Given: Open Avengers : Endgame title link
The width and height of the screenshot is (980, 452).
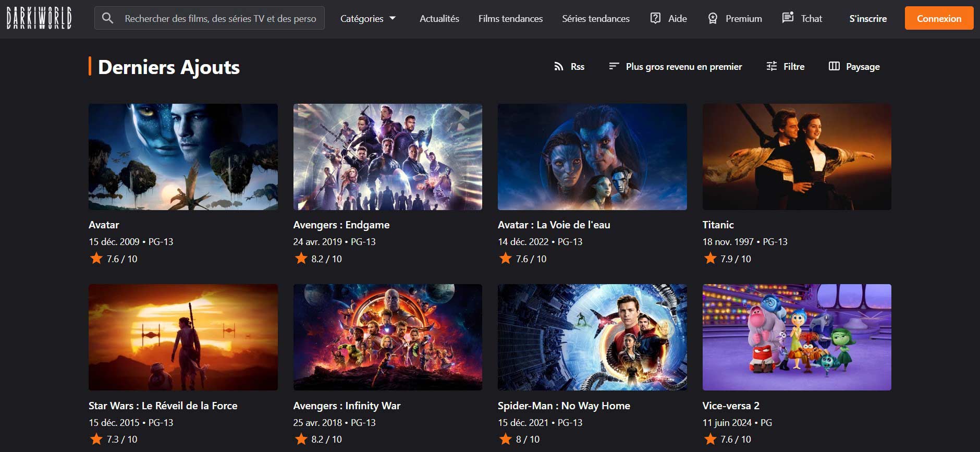Looking at the screenshot, I should click(x=341, y=225).
